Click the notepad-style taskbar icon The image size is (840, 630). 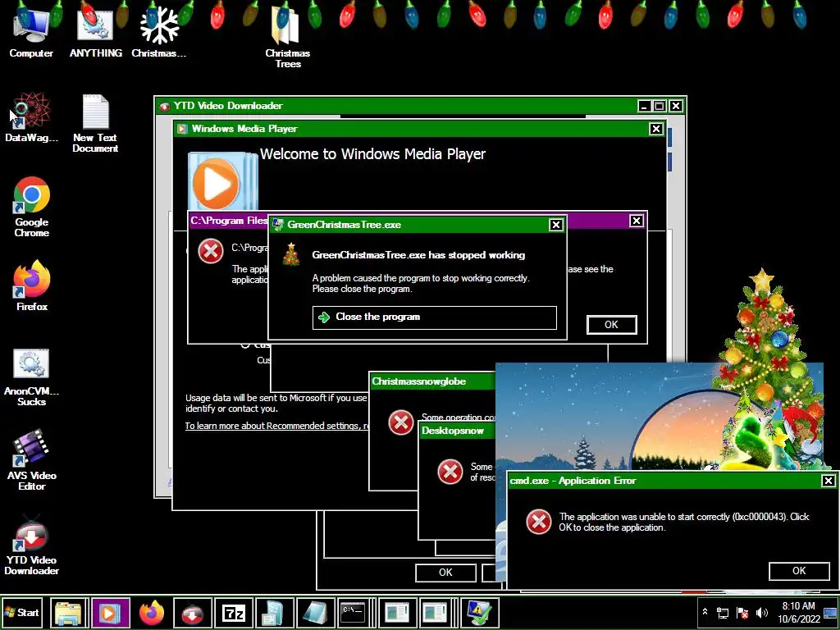click(316, 612)
